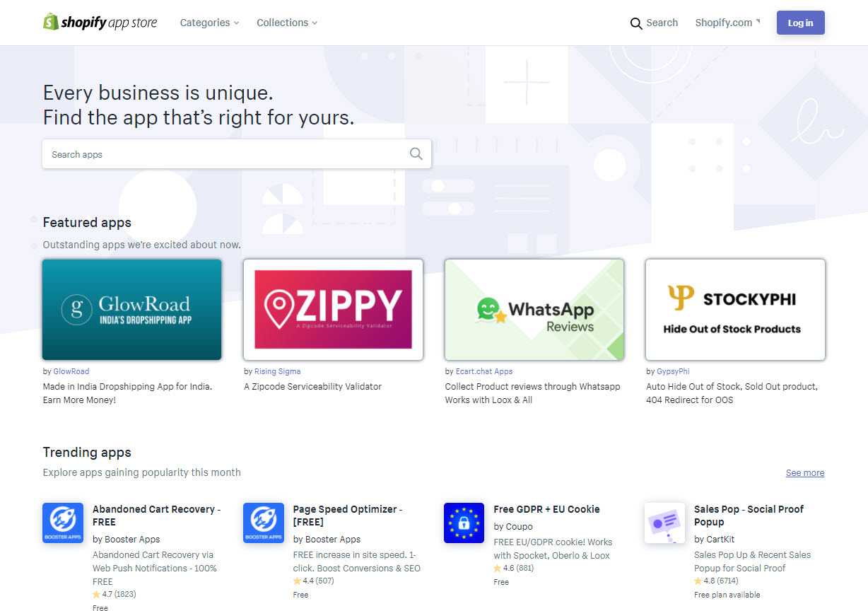
Task: Click the 'by Coupo' text
Action: (513, 527)
